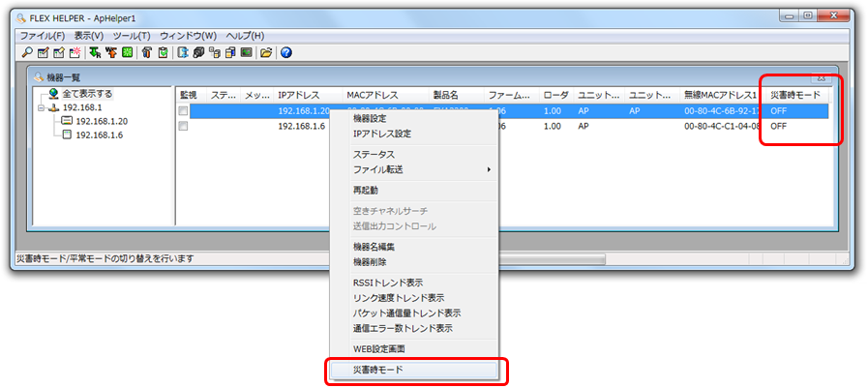Click the green grid square toolbar icon
Screen dimensions: 868x388
127,53
